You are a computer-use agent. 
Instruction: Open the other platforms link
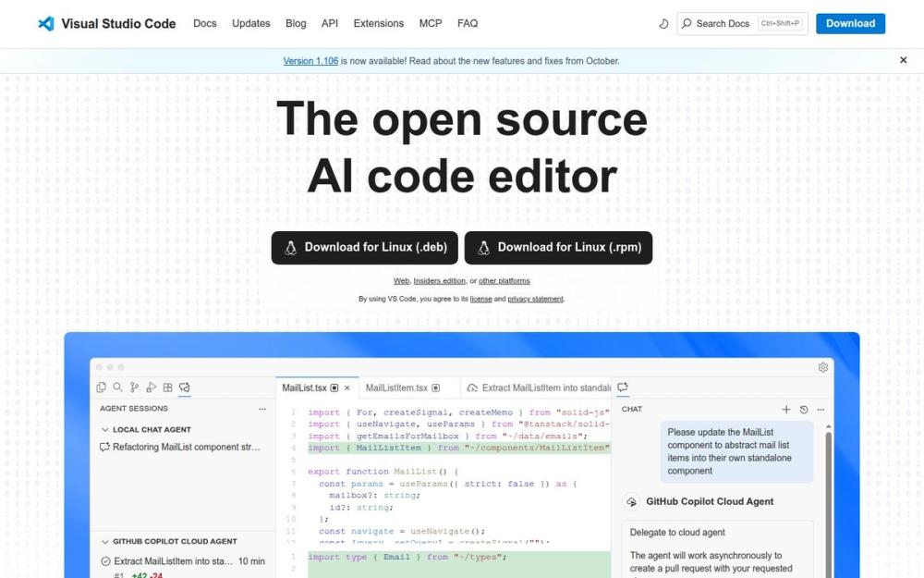pos(506,280)
